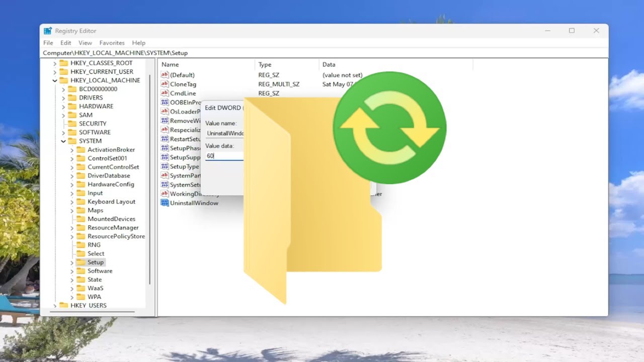Image resolution: width=644 pixels, height=362 pixels.
Task: Open the Help menu
Action: pyautogui.click(x=138, y=43)
